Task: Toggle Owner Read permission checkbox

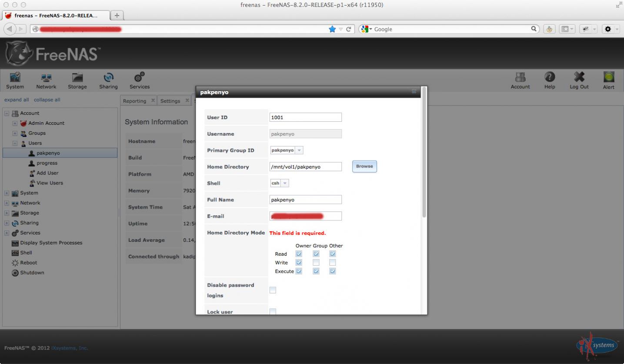Action: coord(299,254)
